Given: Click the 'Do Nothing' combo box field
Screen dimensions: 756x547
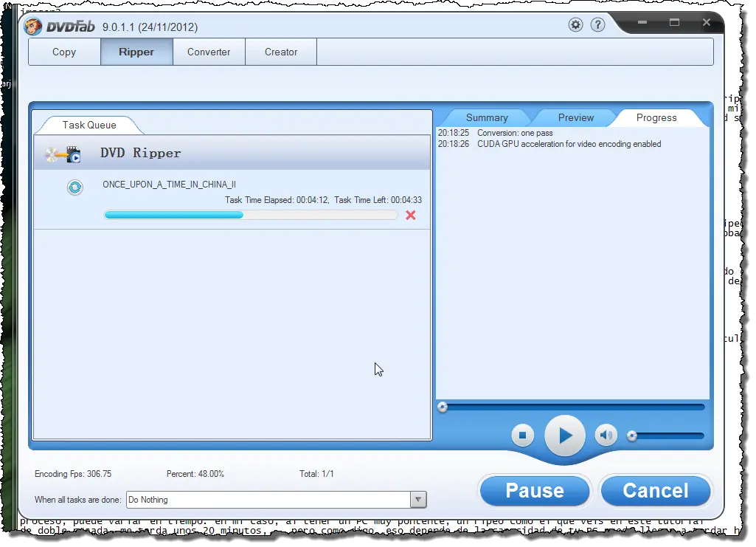Looking at the screenshot, I should pos(277,500).
